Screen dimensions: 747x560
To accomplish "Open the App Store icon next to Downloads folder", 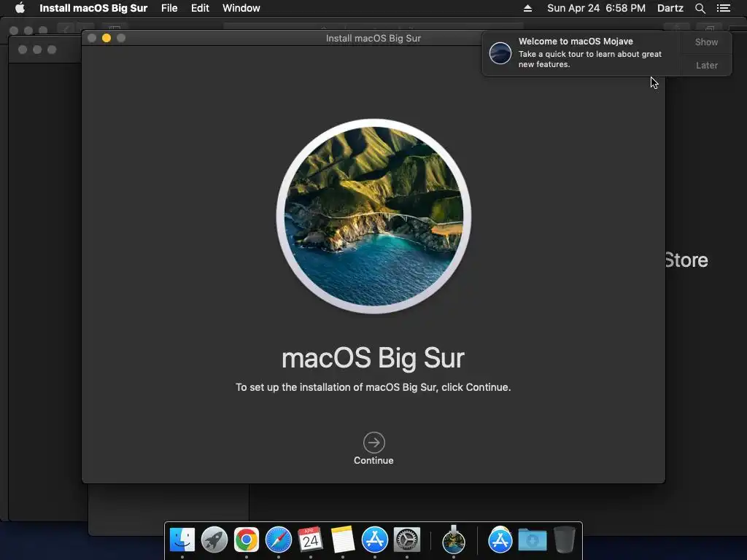I will tap(500, 540).
